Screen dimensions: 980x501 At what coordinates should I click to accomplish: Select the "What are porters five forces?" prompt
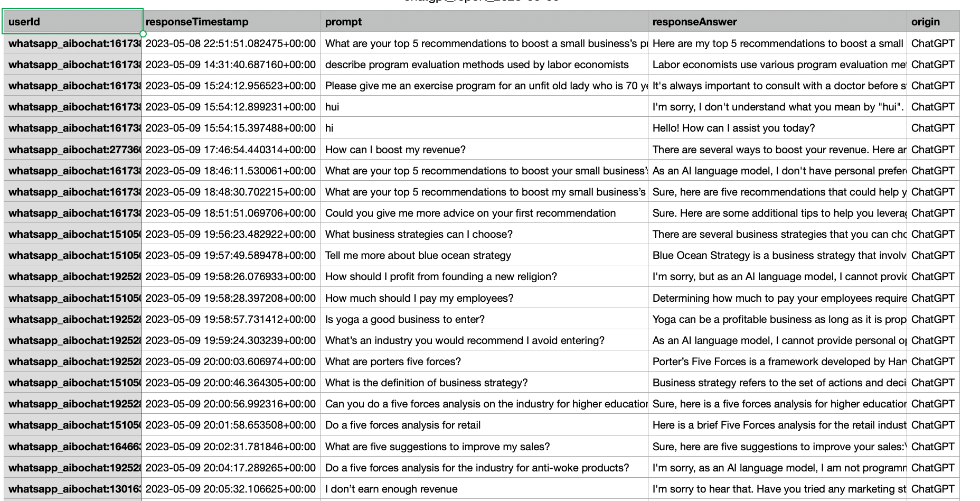click(x=484, y=361)
